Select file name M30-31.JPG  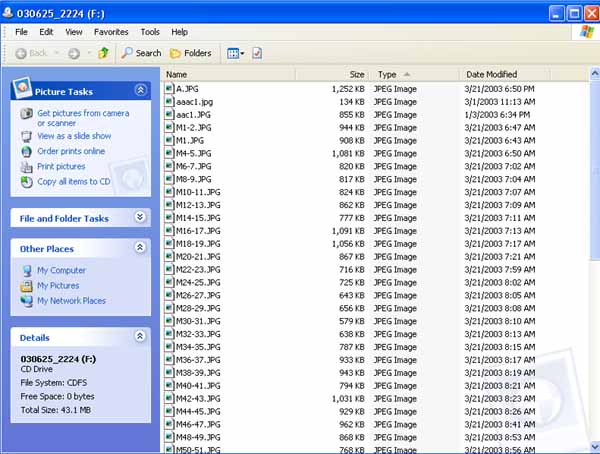click(x=198, y=321)
